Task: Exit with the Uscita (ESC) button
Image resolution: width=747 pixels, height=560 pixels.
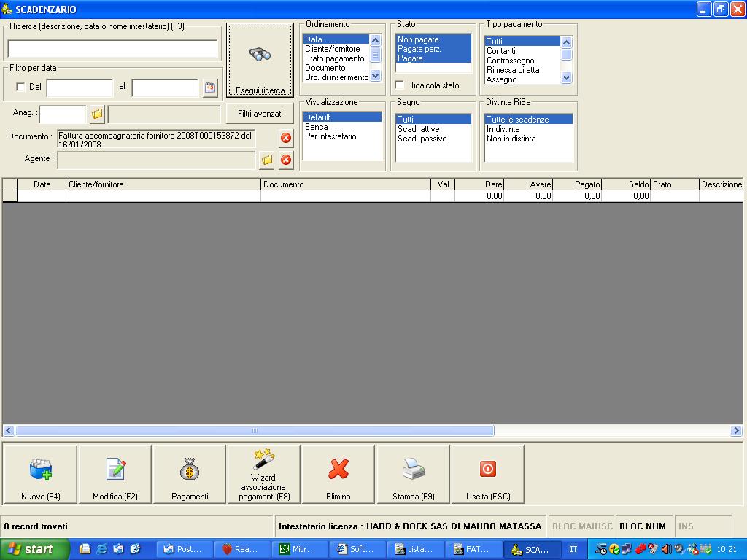Action: 487,474
